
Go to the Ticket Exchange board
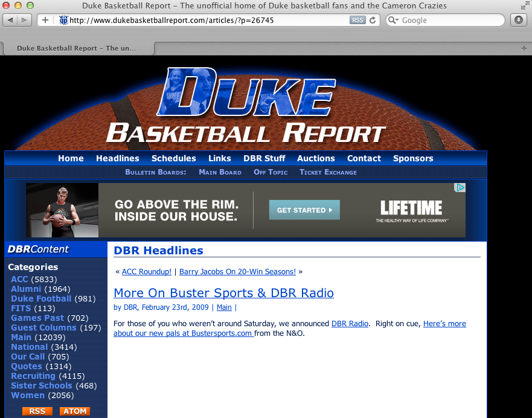328,172
